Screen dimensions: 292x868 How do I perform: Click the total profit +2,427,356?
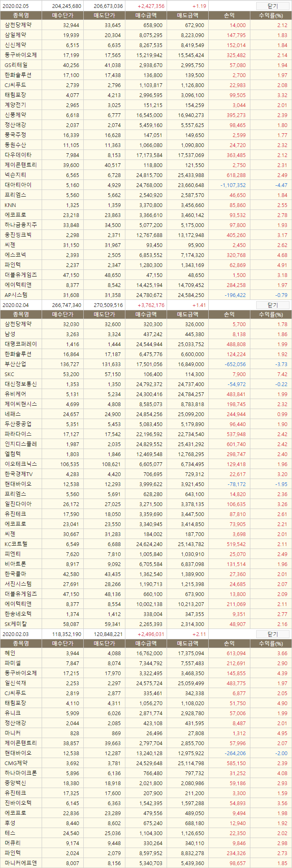(x=151, y=6)
